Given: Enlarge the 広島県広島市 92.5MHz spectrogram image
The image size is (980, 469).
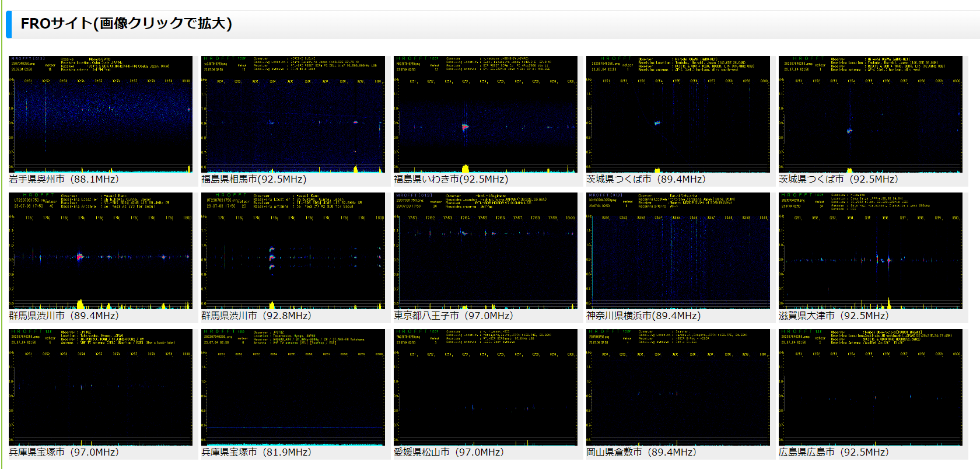Looking at the screenshot, I should click(x=870, y=387).
